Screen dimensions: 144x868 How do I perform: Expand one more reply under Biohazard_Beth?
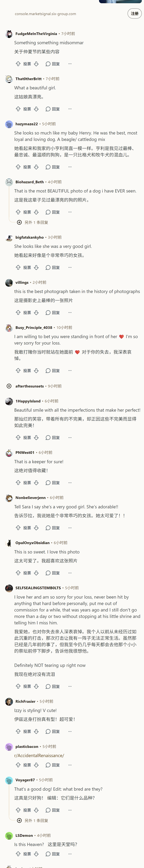[33, 222]
